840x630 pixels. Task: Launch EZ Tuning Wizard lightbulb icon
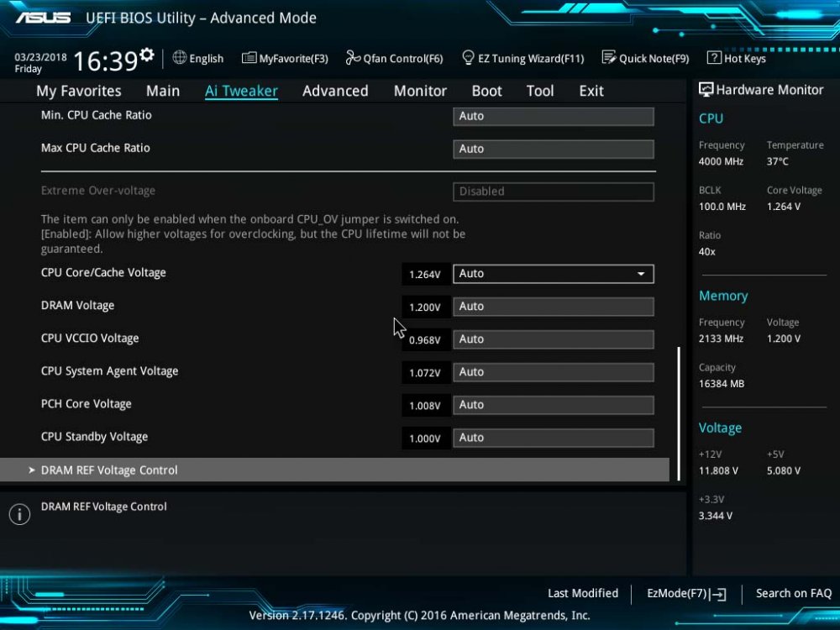point(468,57)
